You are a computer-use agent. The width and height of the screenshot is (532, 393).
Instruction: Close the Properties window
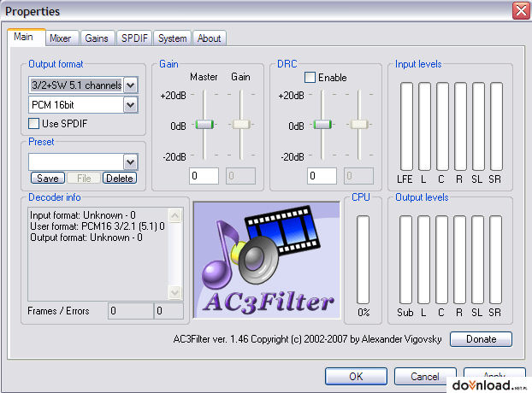click(521, 11)
